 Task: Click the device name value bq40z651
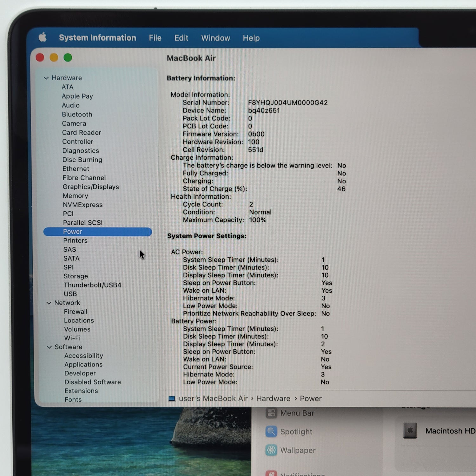pos(264,110)
